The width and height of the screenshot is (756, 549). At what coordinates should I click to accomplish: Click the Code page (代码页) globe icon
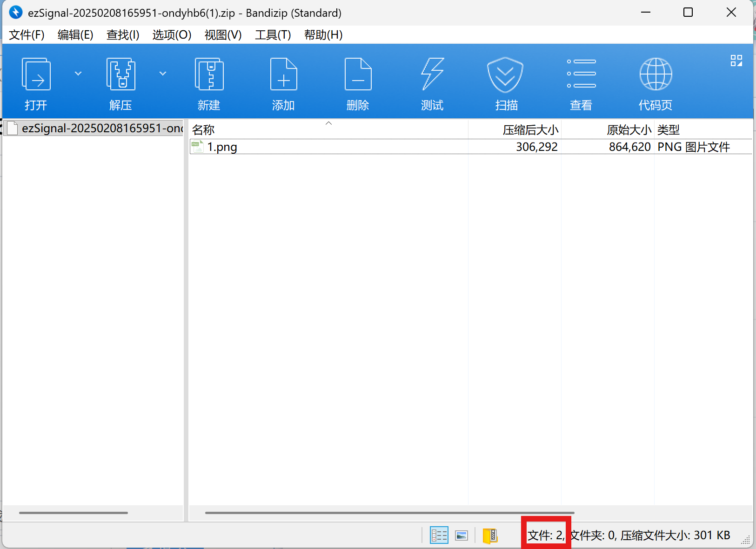tap(656, 74)
